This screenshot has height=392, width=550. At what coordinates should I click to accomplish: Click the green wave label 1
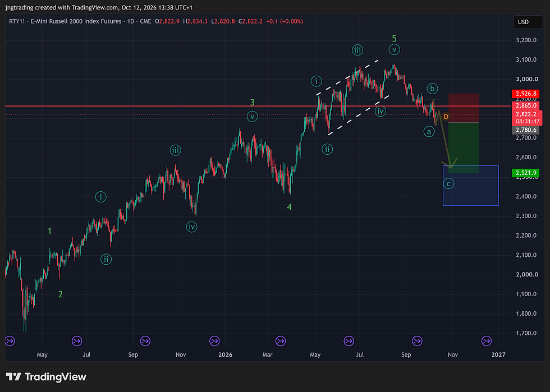pyautogui.click(x=49, y=230)
